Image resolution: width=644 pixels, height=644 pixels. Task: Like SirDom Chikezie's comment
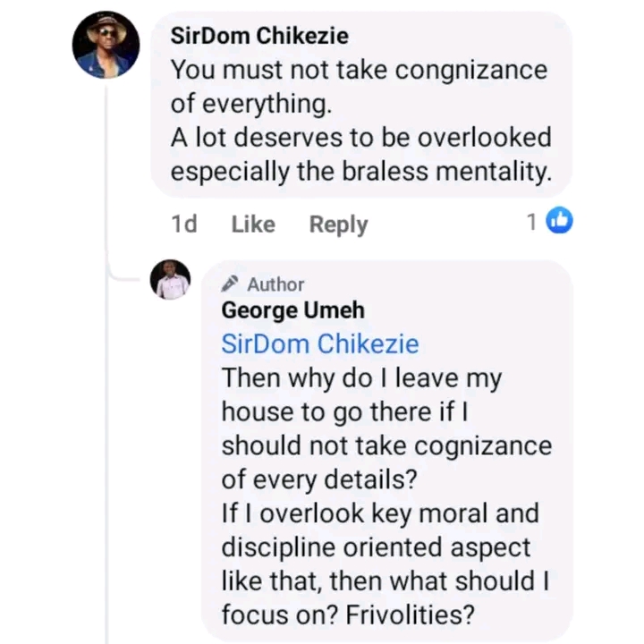pos(252,224)
